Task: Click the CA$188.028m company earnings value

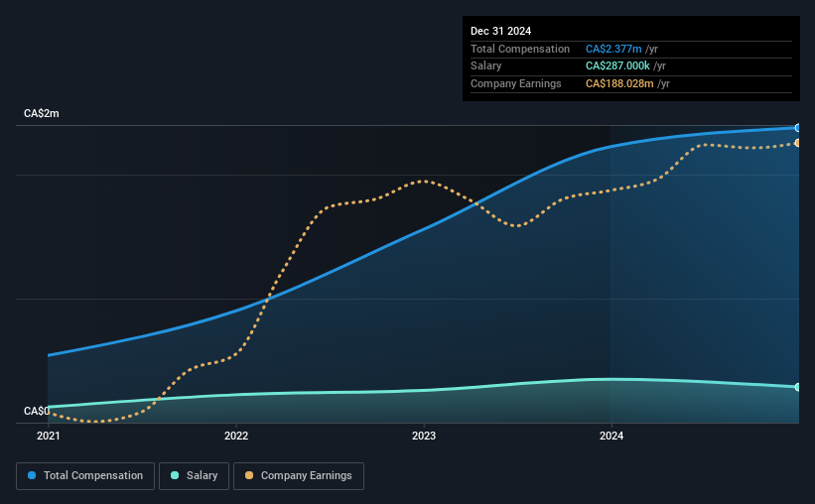Action: (619, 83)
